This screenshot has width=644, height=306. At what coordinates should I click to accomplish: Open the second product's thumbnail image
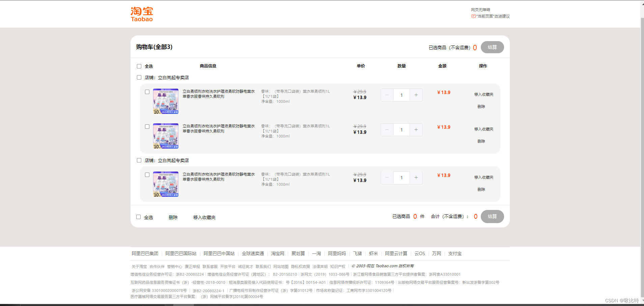[166, 136]
